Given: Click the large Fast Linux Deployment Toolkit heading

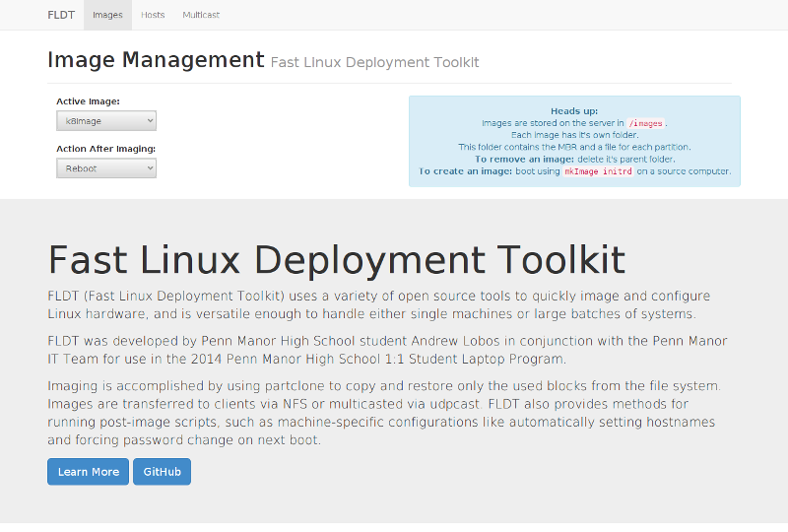Looking at the screenshot, I should click(x=336, y=260).
